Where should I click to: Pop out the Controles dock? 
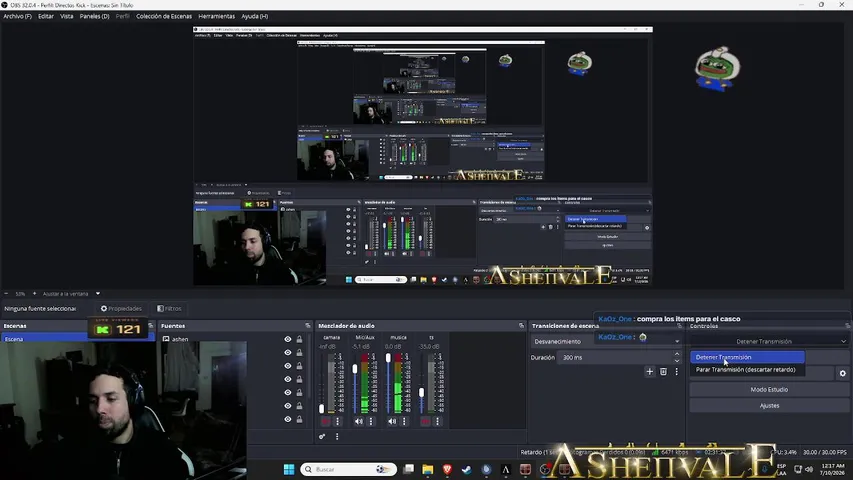(x=847, y=325)
